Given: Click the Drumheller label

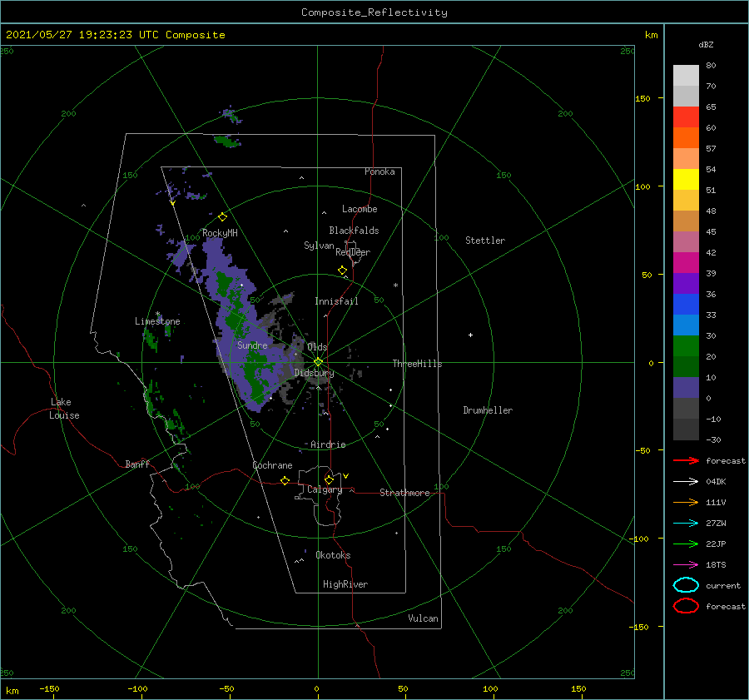Looking at the screenshot, I should (488, 410).
